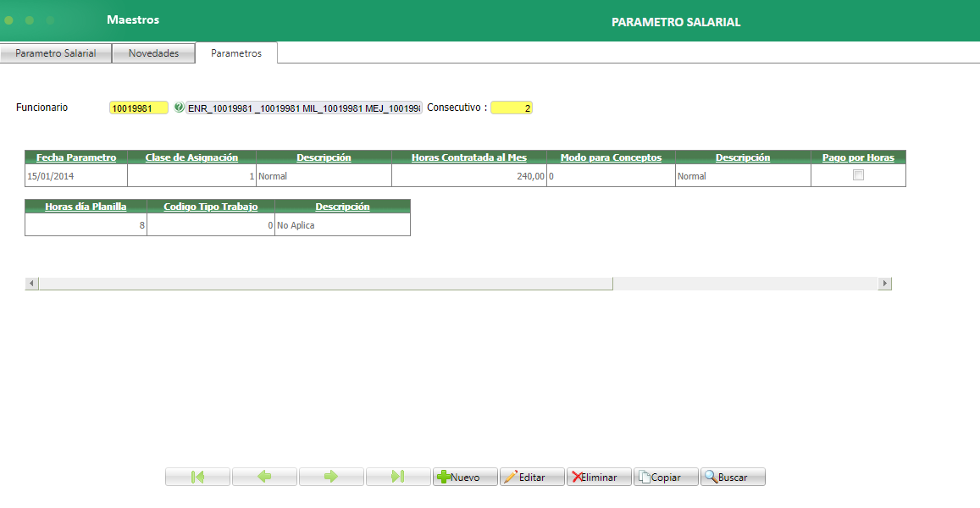Sort by Pago por Horas header
980x508 pixels.
858,157
